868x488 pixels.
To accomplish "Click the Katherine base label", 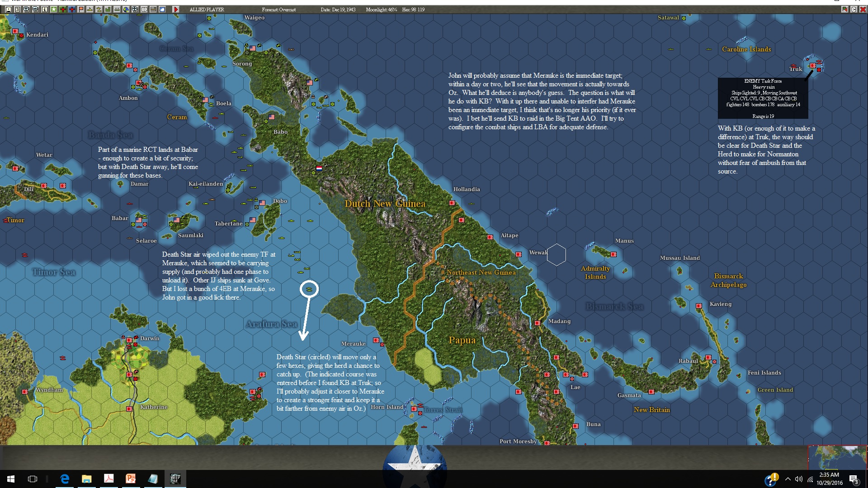I will coord(154,407).
